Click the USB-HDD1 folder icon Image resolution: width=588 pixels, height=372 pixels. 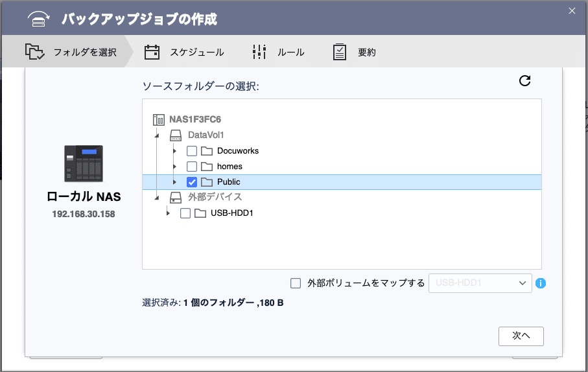[x=200, y=213]
